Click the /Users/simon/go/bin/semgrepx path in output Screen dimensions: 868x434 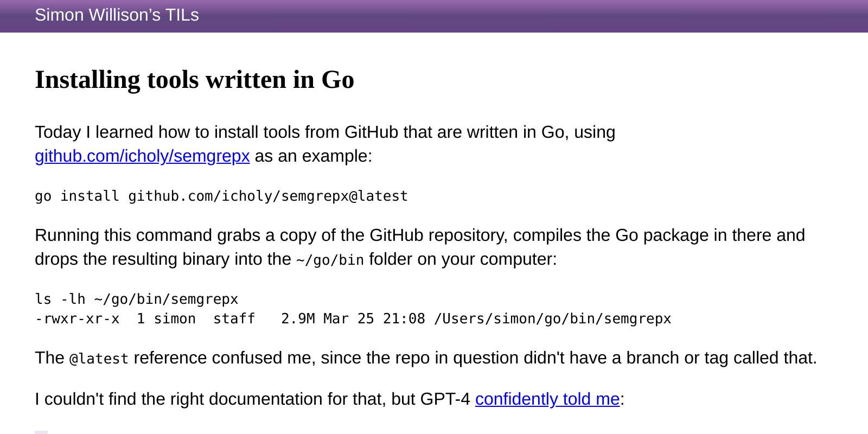pyautogui.click(x=553, y=318)
